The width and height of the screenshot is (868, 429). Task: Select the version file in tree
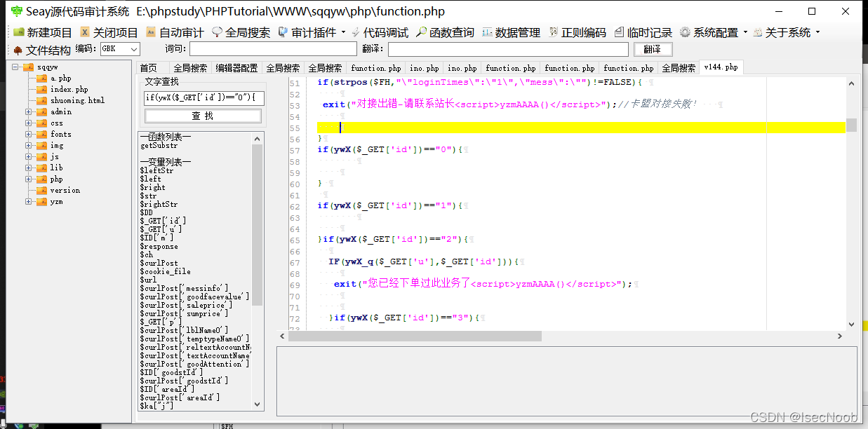click(65, 191)
